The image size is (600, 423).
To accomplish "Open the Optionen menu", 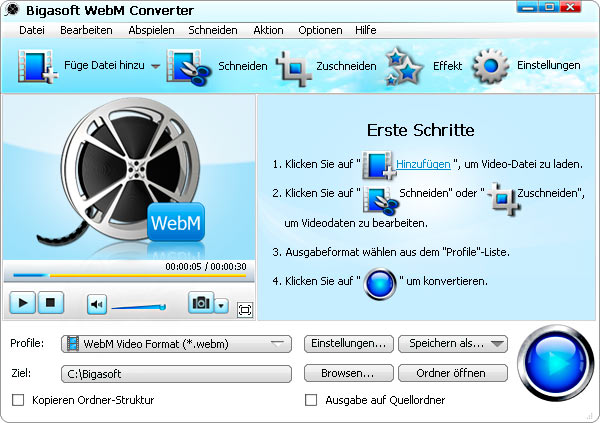I will click(x=320, y=30).
